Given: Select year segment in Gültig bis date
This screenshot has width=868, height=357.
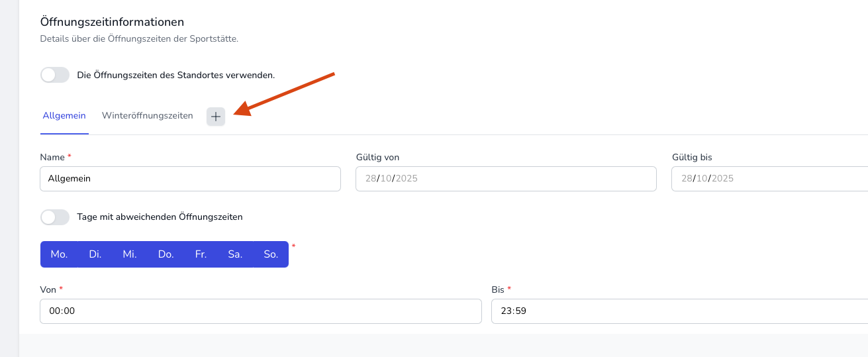Looking at the screenshot, I should [x=722, y=179].
